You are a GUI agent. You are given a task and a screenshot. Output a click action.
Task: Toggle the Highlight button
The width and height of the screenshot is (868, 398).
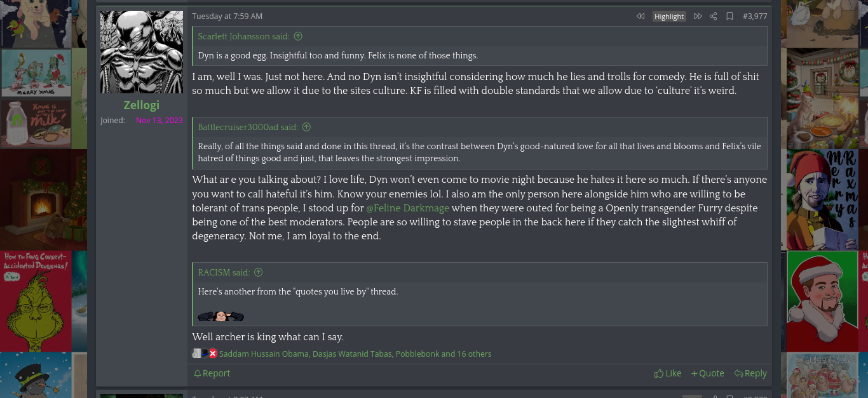coord(669,17)
